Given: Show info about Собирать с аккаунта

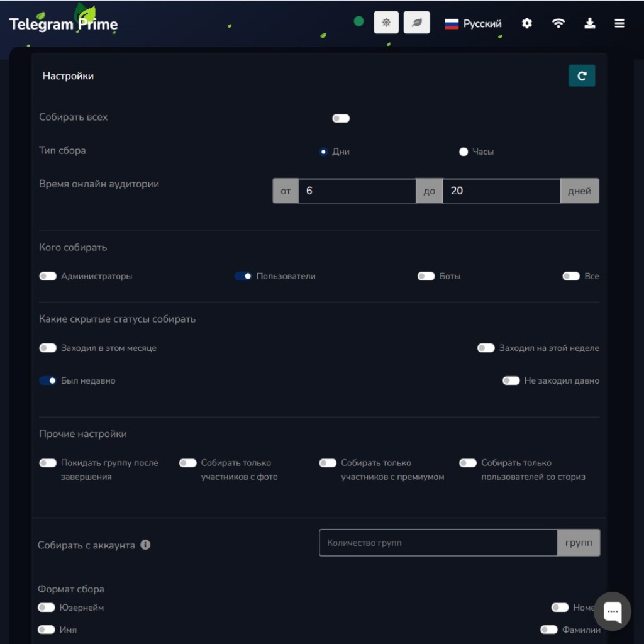Looking at the screenshot, I should click(145, 545).
